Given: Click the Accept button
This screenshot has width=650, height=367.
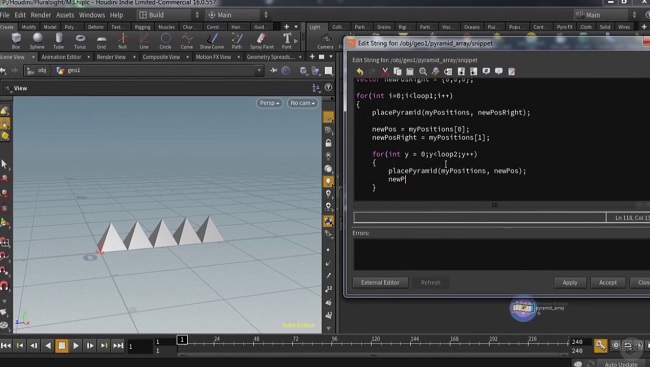Looking at the screenshot, I should click(608, 282).
